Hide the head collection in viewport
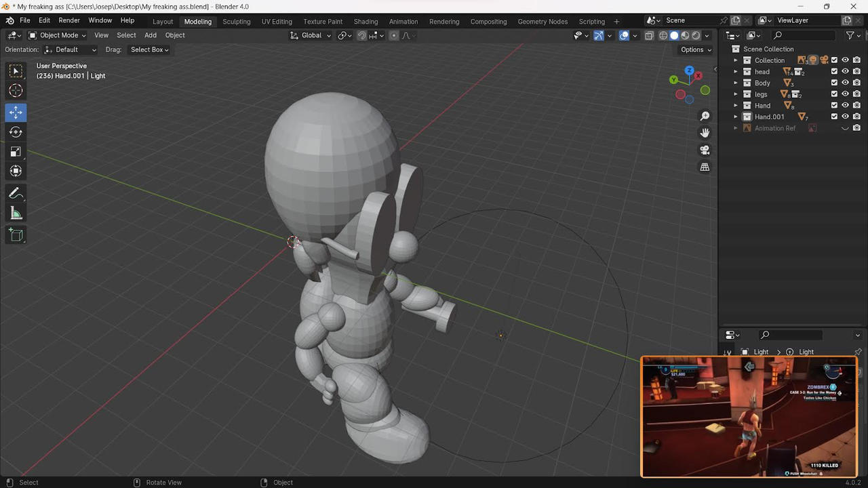 click(845, 72)
